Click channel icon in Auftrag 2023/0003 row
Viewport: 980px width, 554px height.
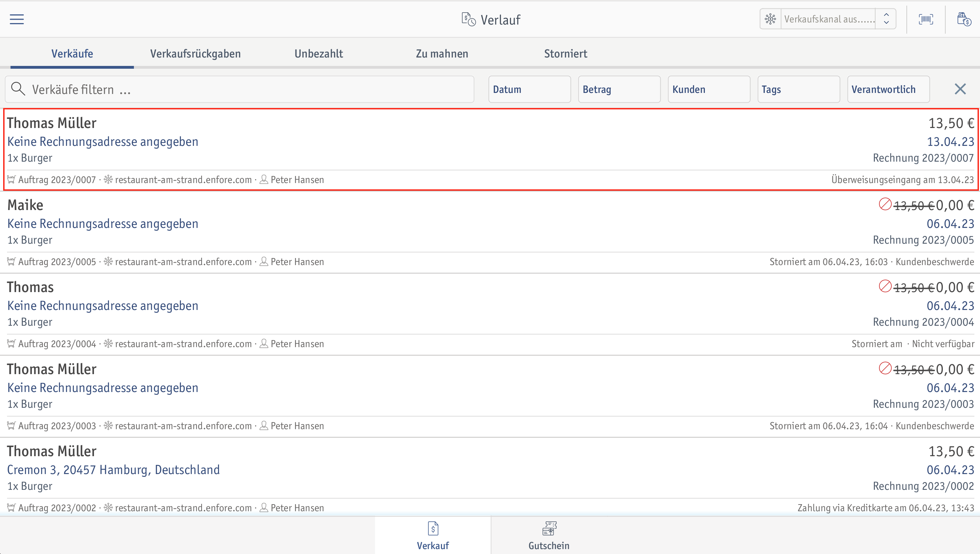tap(108, 426)
